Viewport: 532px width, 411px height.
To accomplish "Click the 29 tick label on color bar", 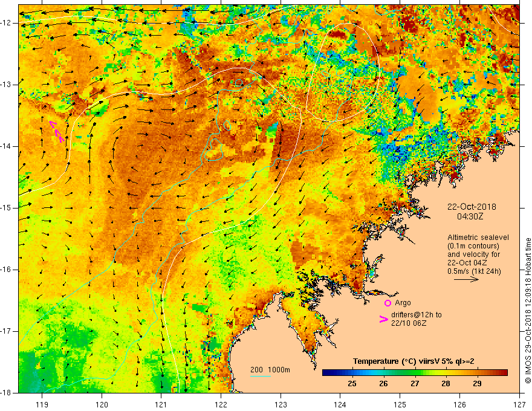I will tap(477, 384).
